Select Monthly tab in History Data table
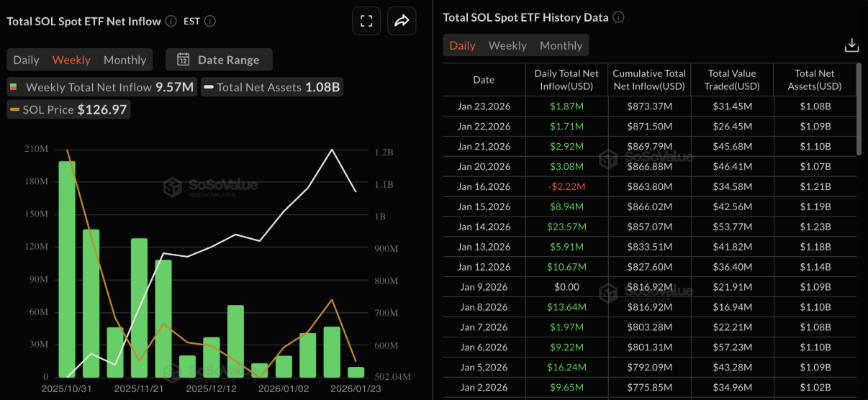Image resolution: width=868 pixels, height=400 pixels. coord(561,45)
